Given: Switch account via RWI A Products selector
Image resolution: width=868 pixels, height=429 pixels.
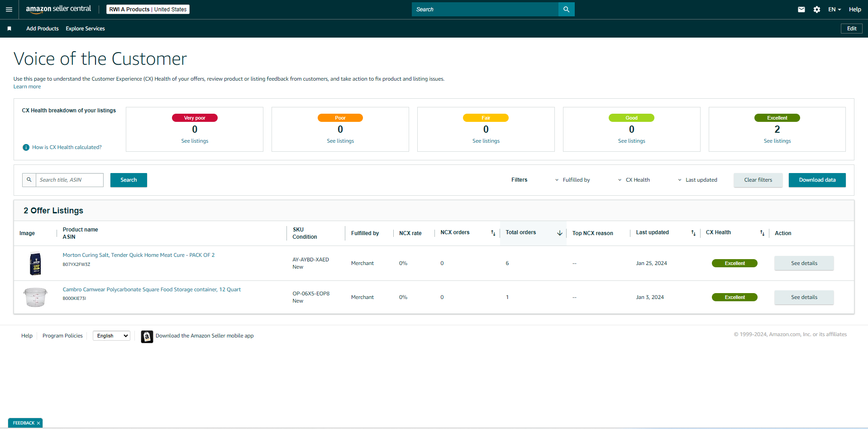Looking at the screenshot, I should pos(148,9).
